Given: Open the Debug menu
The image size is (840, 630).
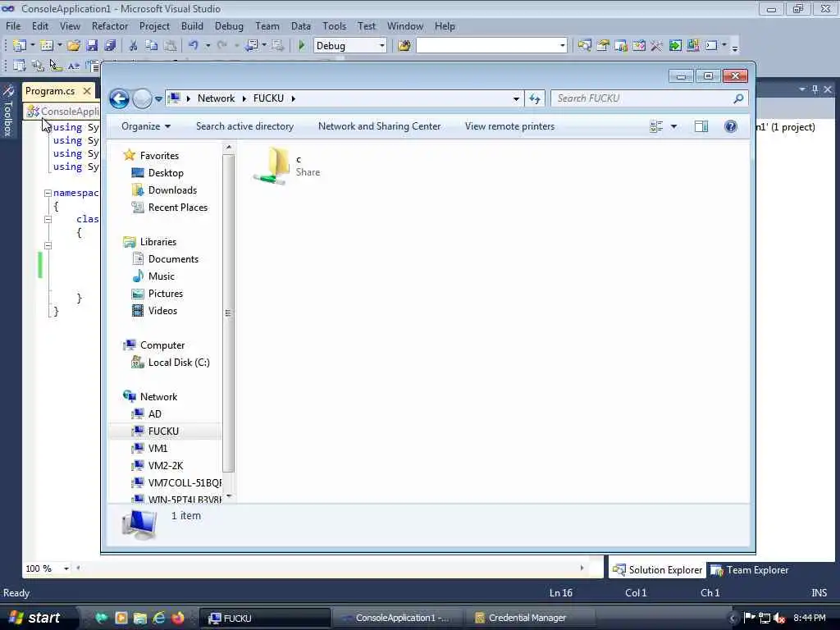Looking at the screenshot, I should (229, 25).
